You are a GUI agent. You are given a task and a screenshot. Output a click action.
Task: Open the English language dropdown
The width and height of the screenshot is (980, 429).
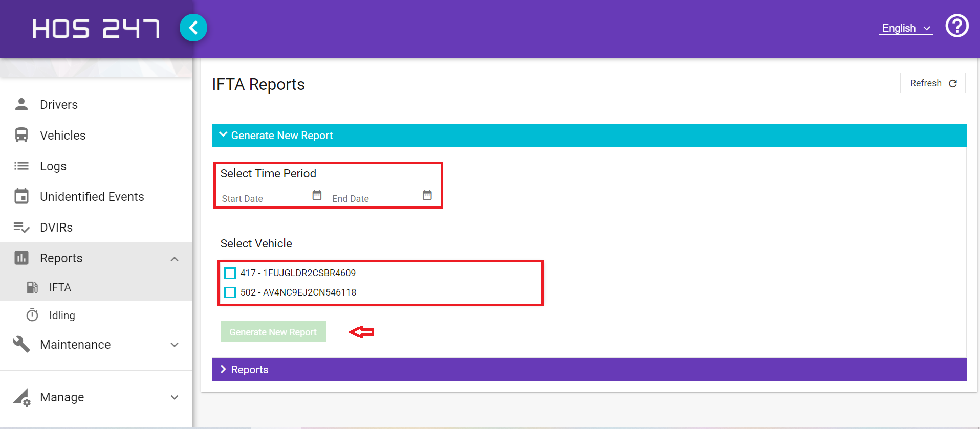pos(906,28)
